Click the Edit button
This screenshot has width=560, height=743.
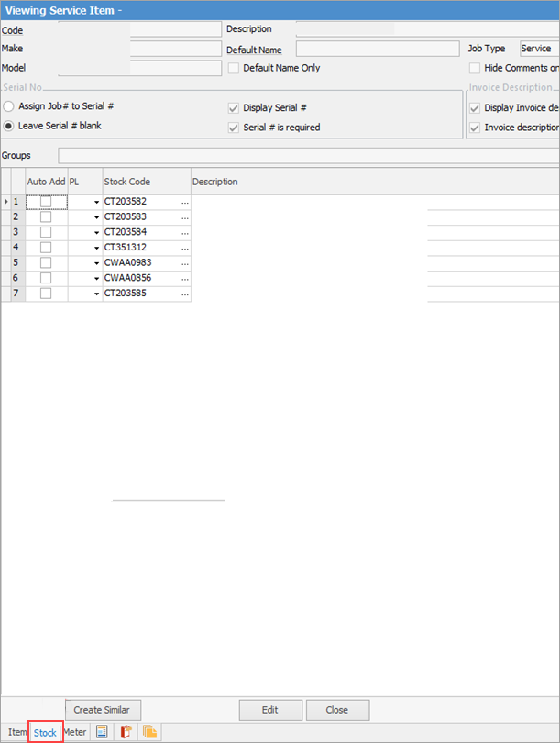coord(270,710)
